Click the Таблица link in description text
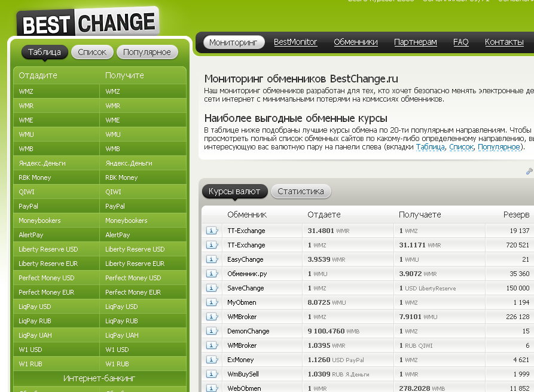Viewport: 534px width, 392px height. click(x=430, y=147)
